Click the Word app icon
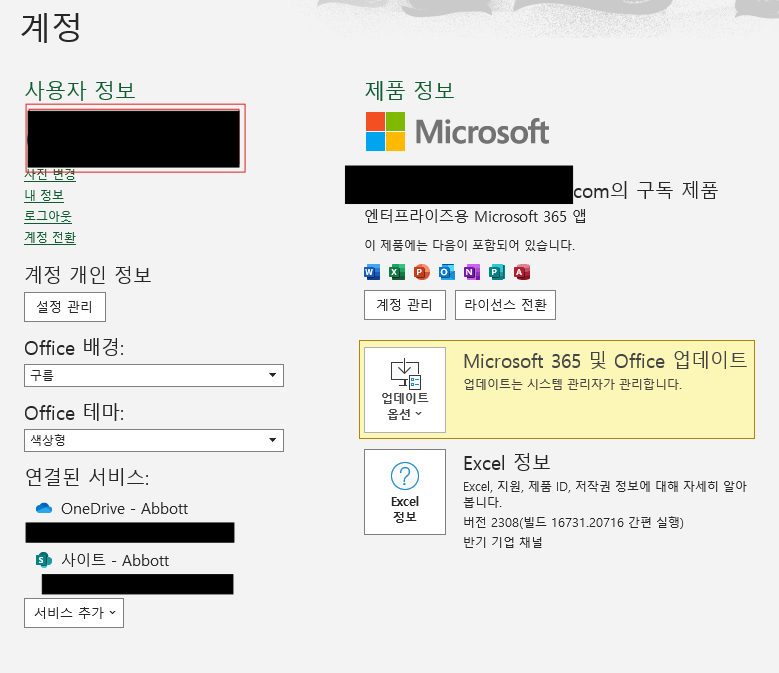Screen dimensions: 779x673 [372, 272]
